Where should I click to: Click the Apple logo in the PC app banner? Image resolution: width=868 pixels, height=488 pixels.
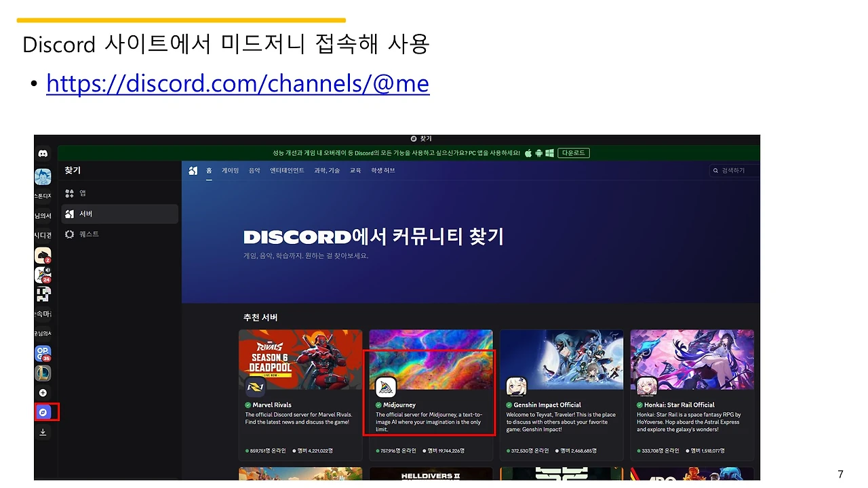click(528, 153)
